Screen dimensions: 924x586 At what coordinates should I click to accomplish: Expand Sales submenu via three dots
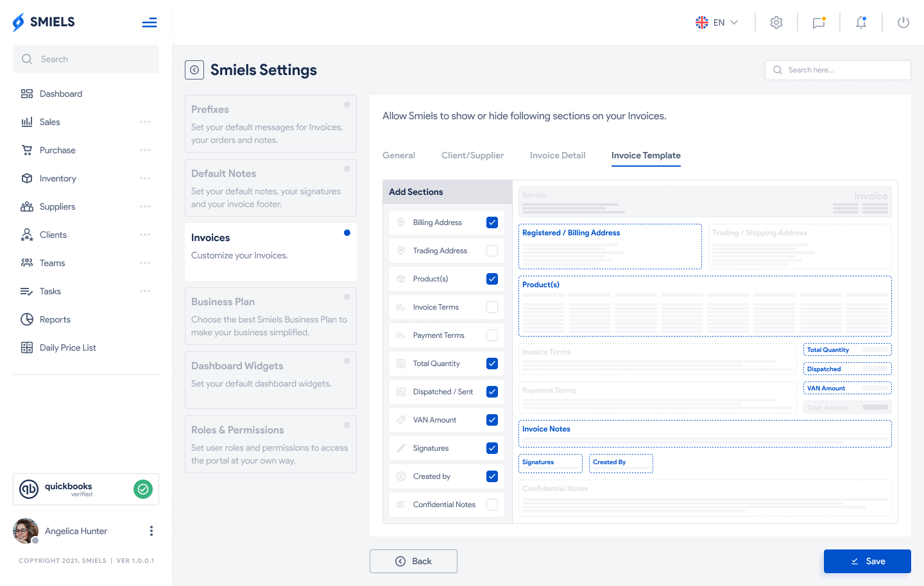pos(145,122)
